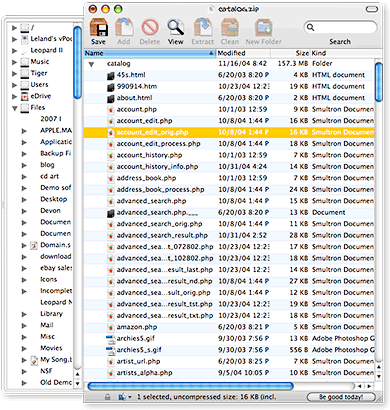Viewport: 390px width, 410px height.
Task: Click the My Song file icon in sidebar
Action: coord(34,360)
